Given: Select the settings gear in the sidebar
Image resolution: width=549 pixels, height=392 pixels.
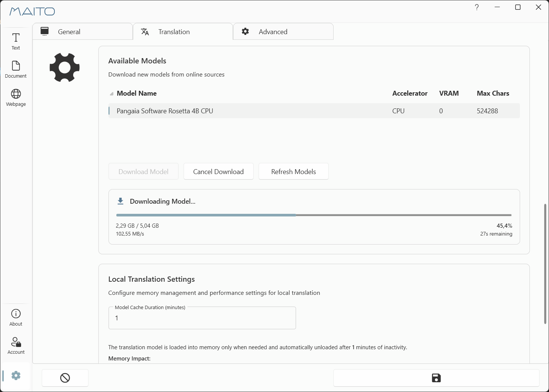Looking at the screenshot, I should [x=16, y=375].
